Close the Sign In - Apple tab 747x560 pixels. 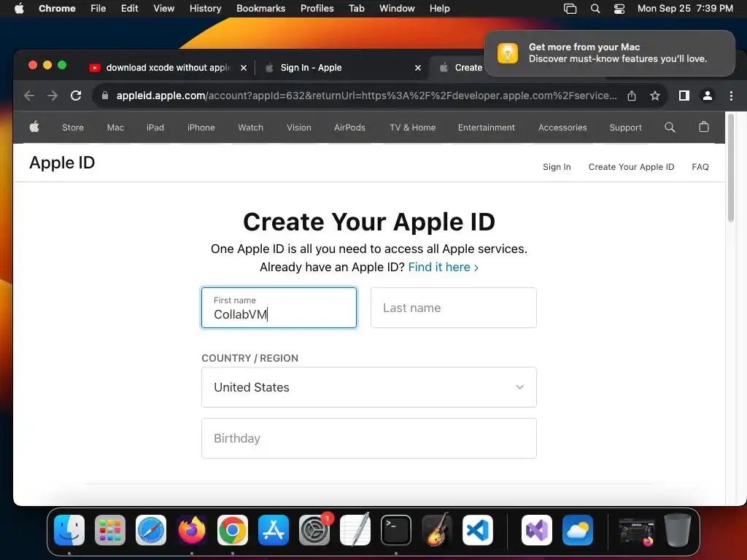click(x=418, y=68)
